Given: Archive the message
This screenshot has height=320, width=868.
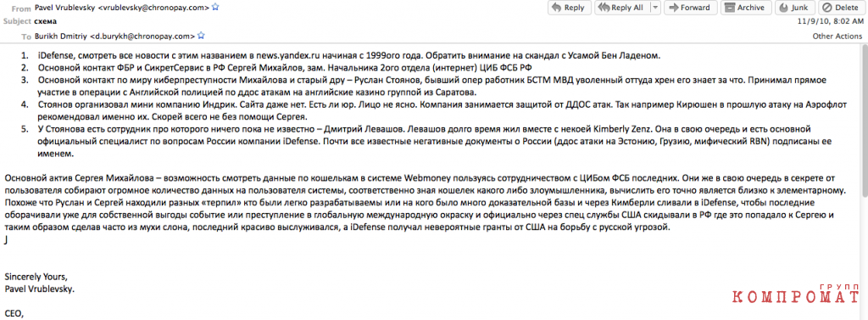Looking at the screenshot, I should coord(745,8).
